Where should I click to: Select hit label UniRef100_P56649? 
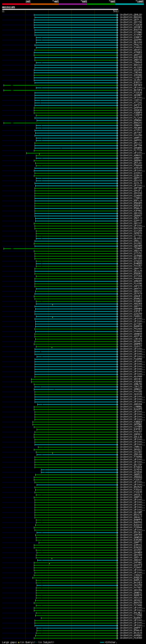coord(131,165)
